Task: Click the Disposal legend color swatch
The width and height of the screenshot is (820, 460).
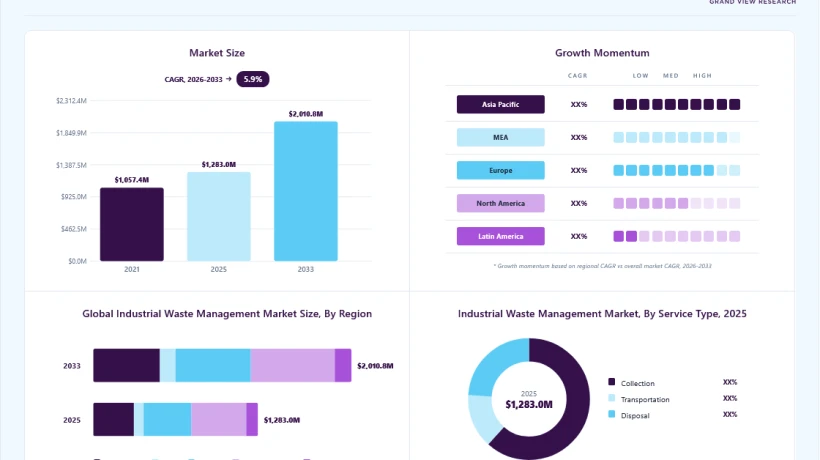Action: [x=611, y=415]
